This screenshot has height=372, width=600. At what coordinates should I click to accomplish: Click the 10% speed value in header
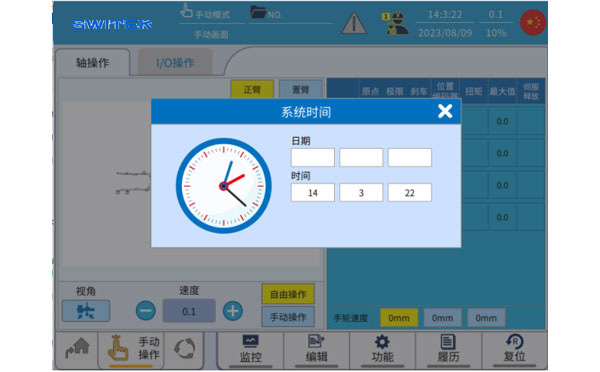click(x=496, y=33)
